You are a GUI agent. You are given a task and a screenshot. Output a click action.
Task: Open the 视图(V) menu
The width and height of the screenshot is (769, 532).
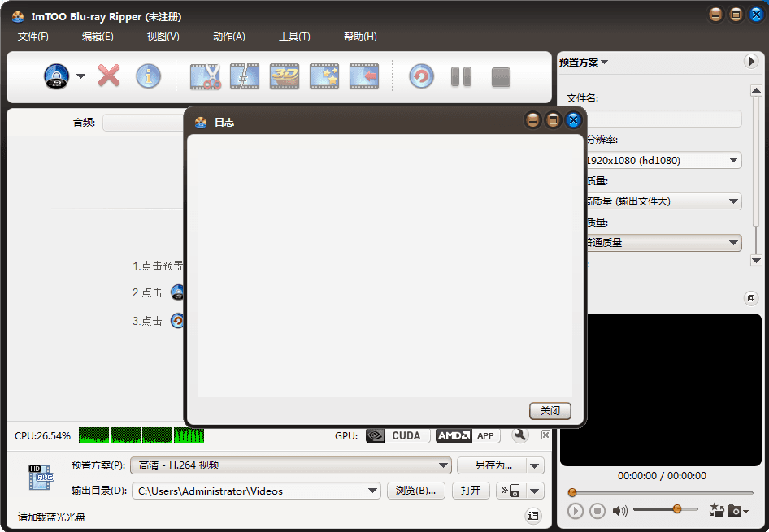(x=163, y=37)
